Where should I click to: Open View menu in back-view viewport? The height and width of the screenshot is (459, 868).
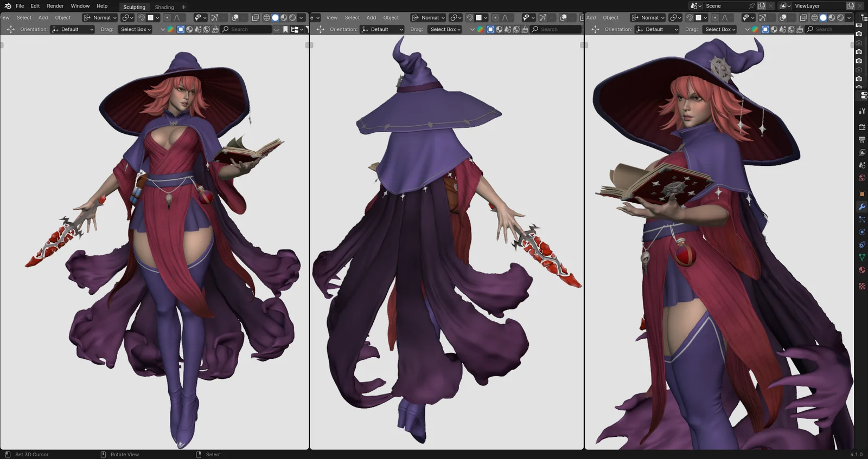pyautogui.click(x=332, y=17)
